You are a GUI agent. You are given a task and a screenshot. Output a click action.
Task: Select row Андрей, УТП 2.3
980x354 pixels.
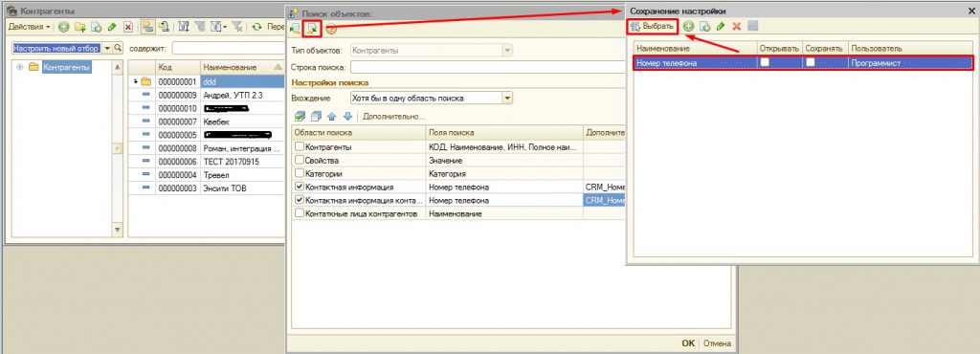coord(207,95)
